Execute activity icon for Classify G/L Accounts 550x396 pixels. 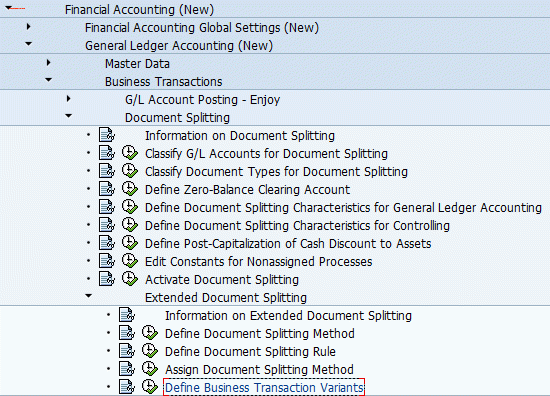[130, 153]
